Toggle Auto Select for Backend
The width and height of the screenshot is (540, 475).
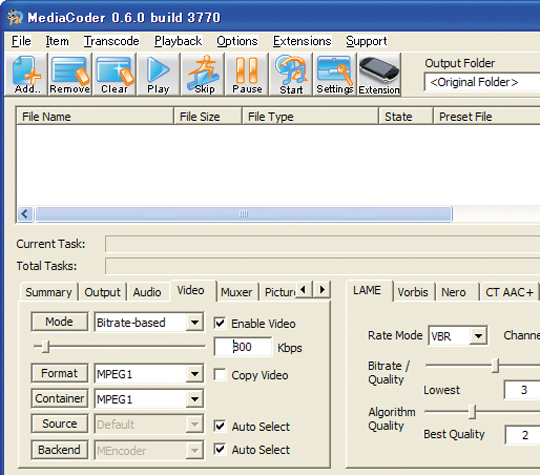point(220,449)
